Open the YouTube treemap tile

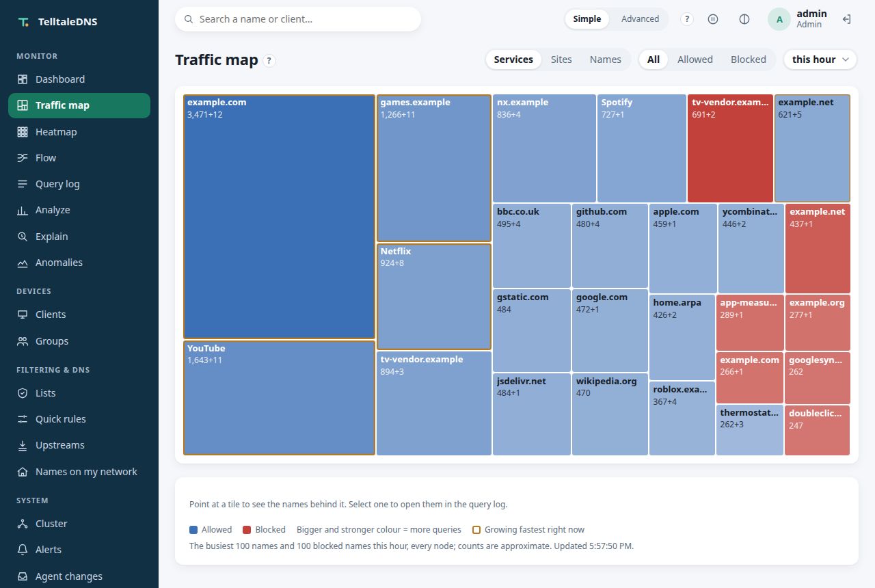pyautogui.click(x=279, y=397)
